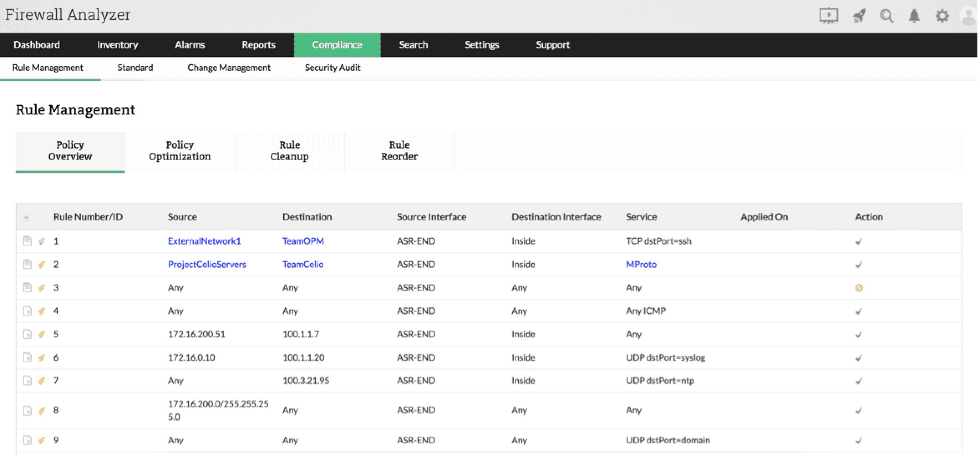Toggle the sort arrows in table header

pyautogui.click(x=26, y=217)
